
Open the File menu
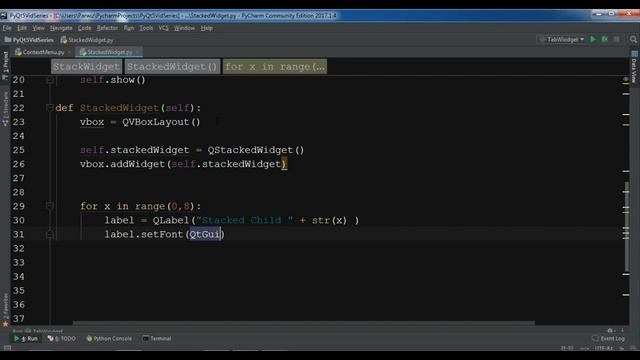7,28
